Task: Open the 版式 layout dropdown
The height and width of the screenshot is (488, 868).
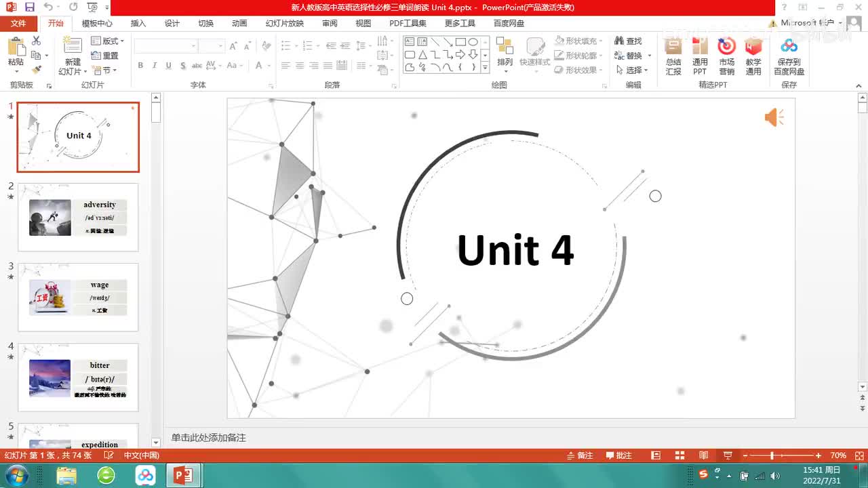Action: (x=107, y=41)
